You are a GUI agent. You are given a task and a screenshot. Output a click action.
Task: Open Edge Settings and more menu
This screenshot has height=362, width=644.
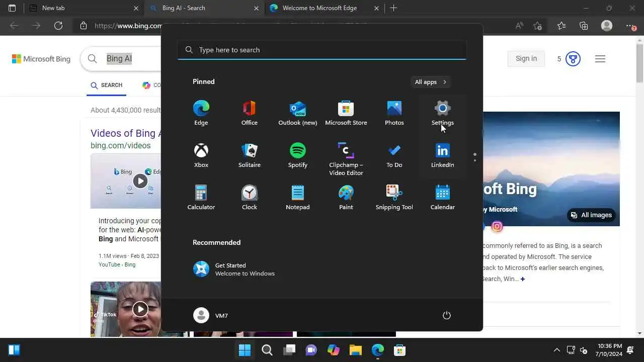(630, 26)
